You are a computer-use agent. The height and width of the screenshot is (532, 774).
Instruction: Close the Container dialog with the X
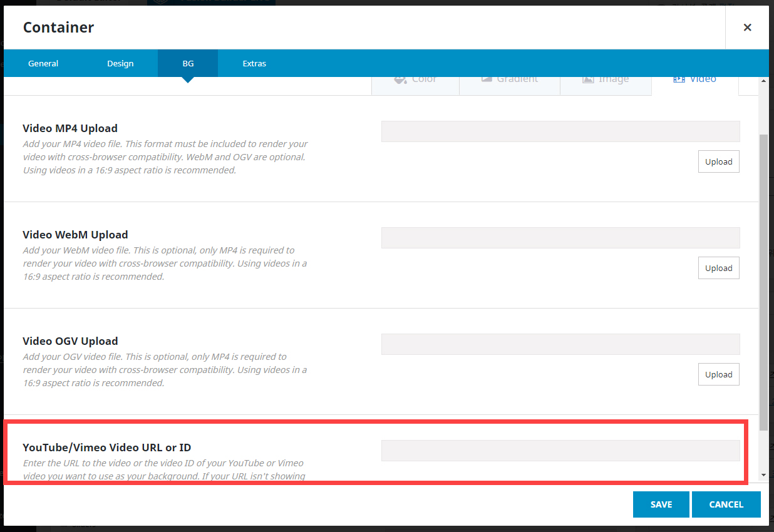click(747, 28)
